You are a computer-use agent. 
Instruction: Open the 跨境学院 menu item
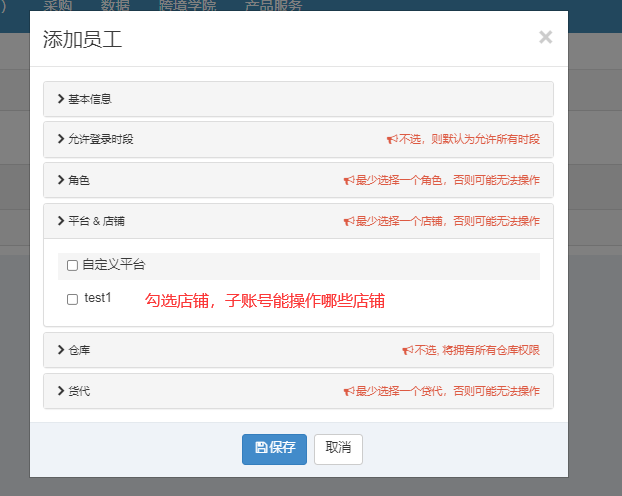(186, 5)
